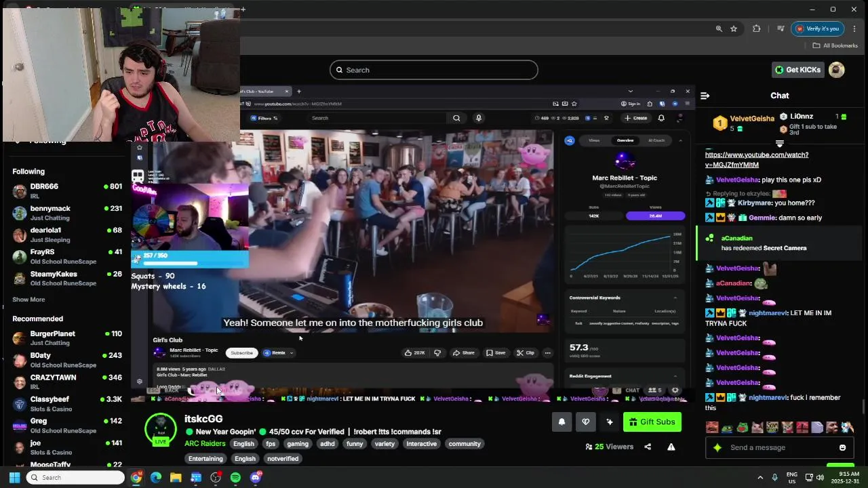This screenshot has width=868, height=488.
Task: Open a new Chrome tab
Action: coord(243,9)
